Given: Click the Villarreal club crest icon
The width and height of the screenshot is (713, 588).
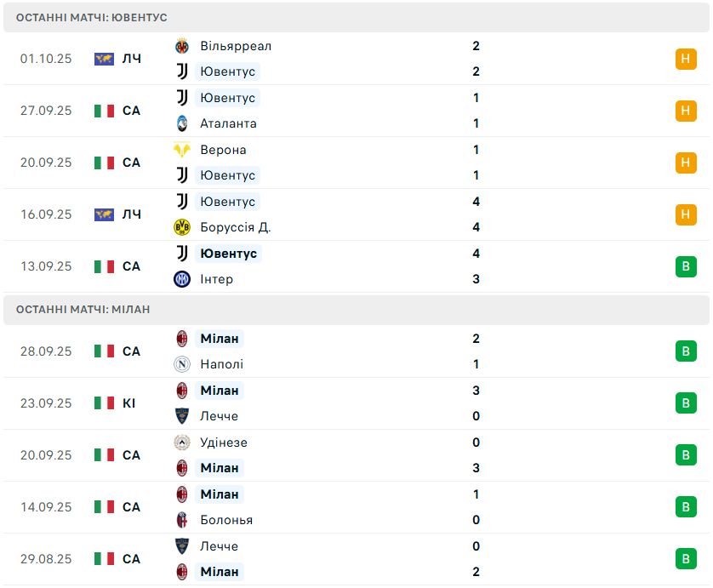Looking at the screenshot, I should tap(181, 46).
